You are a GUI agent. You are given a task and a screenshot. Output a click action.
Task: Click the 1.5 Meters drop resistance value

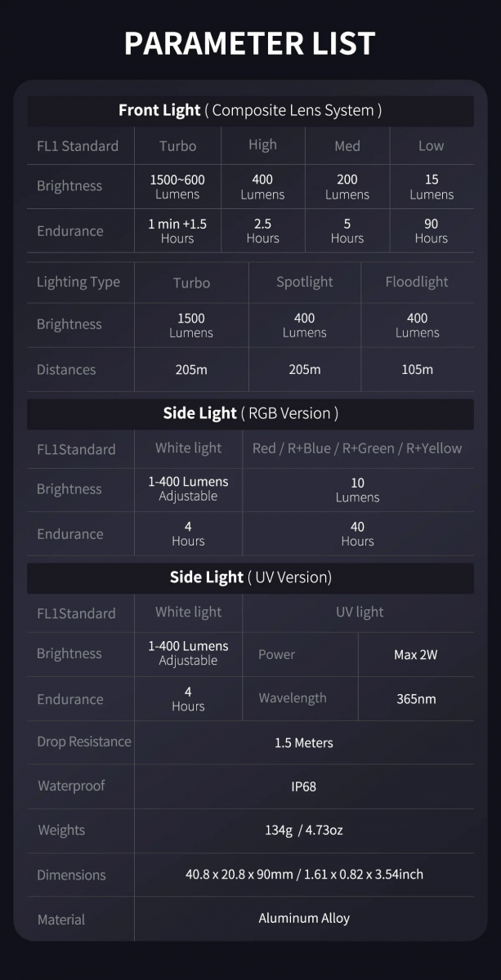point(304,743)
